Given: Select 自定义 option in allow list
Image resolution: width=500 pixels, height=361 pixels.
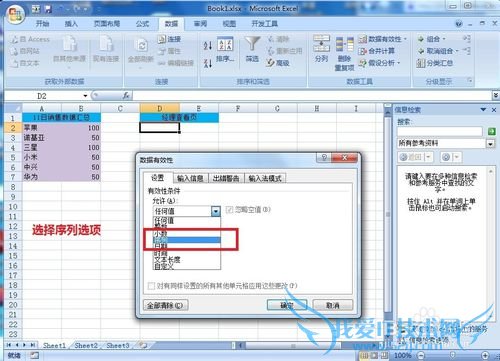Looking at the screenshot, I should (187, 266).
